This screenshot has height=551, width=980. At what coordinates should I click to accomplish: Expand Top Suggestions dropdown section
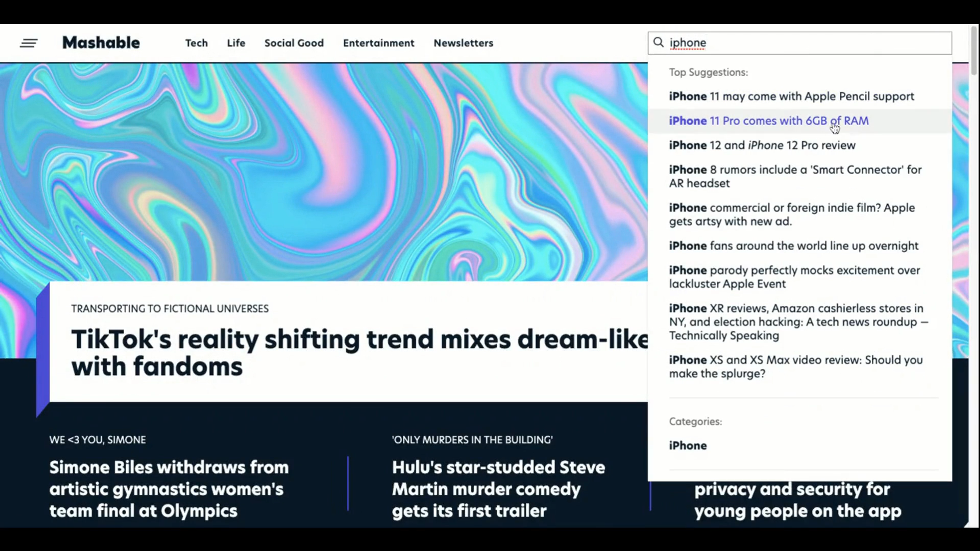(708, 72)
